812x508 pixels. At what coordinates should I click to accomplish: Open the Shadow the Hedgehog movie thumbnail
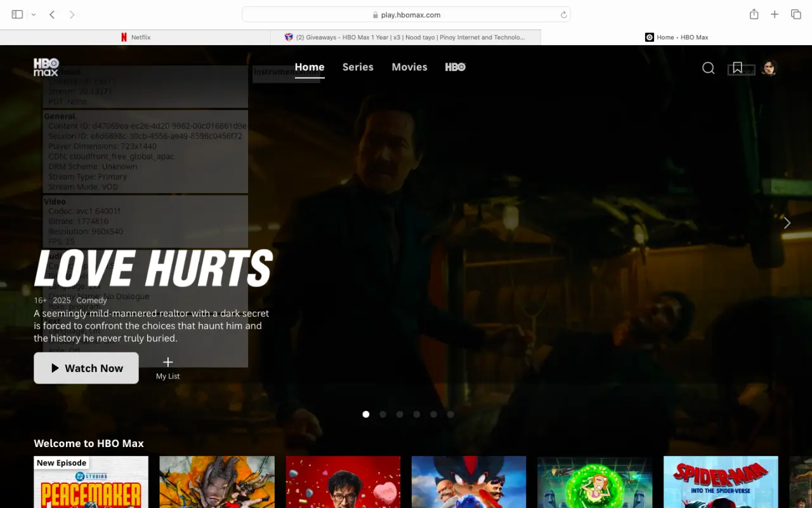tap(469, 482)
